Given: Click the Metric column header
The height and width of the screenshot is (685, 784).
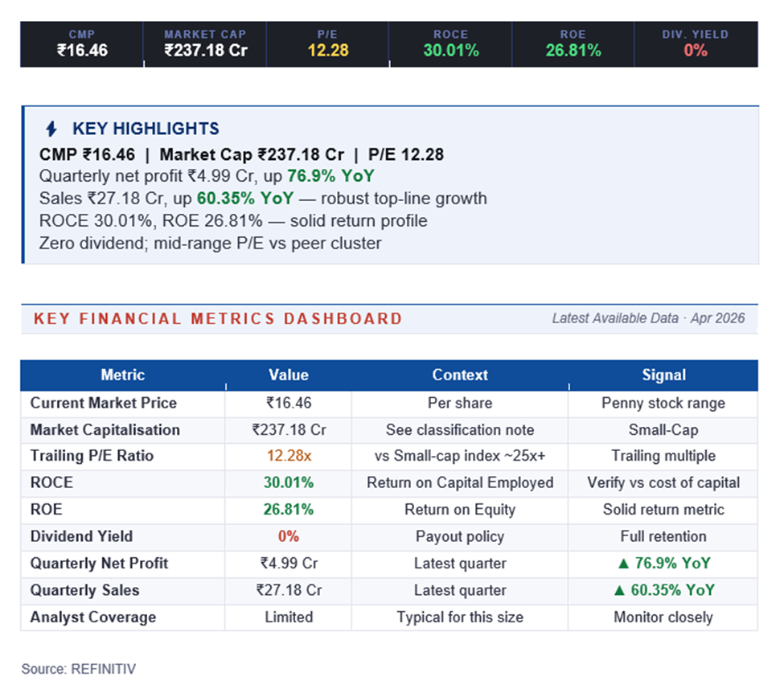Looking at the screenshot, I should [123, 375].
